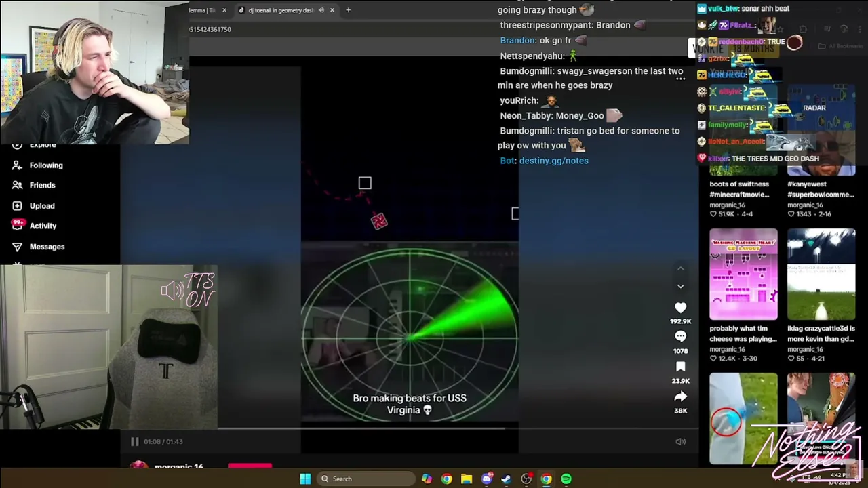Click the taskbar Search box
This screenshot has width=868, height=488.
pos(366,479)
